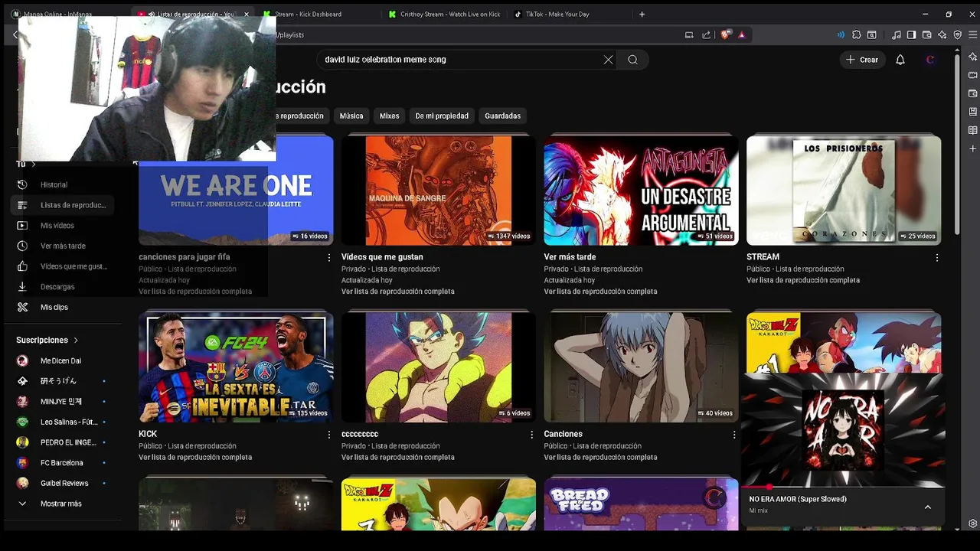Open Brave Talk camera icon in side panel

[x=972, y=75]
